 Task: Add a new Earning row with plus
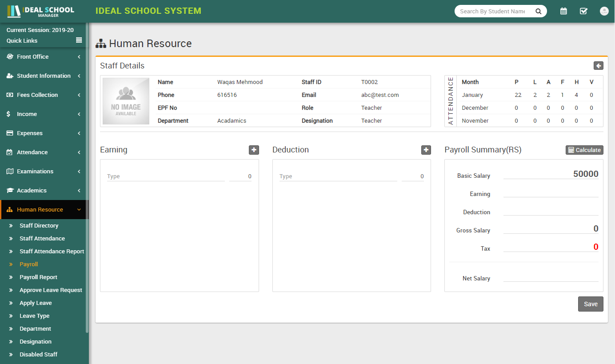click(x=254, y=150)
